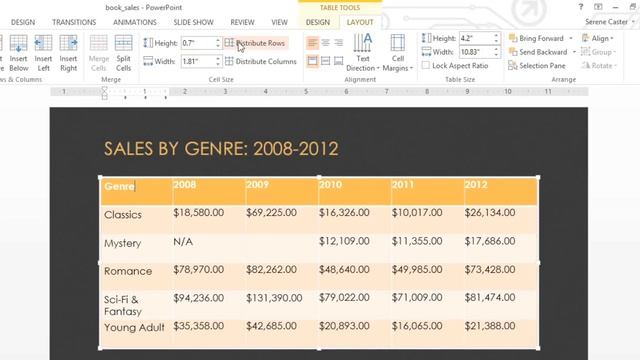Switch to the Animations tab

135,22
